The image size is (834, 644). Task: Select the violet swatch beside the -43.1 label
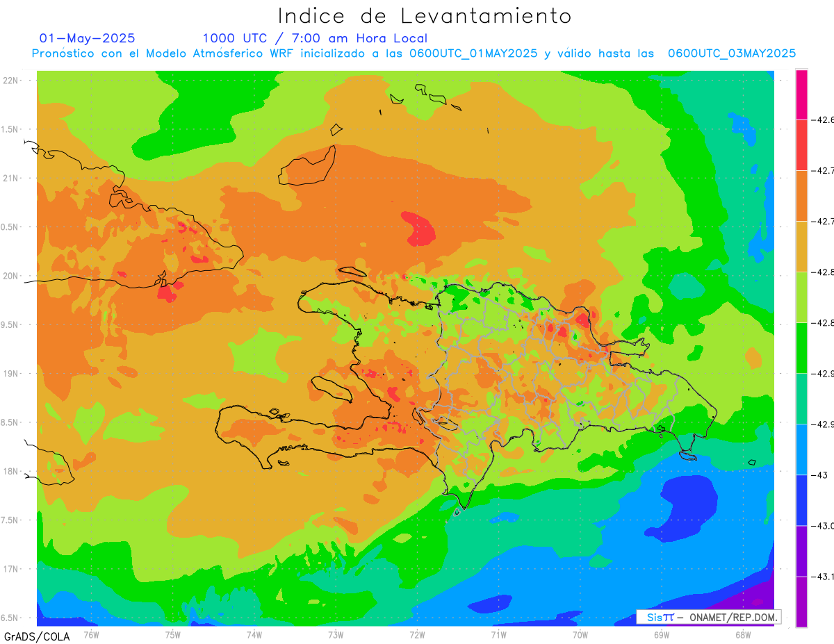click(x=801, y=551)
